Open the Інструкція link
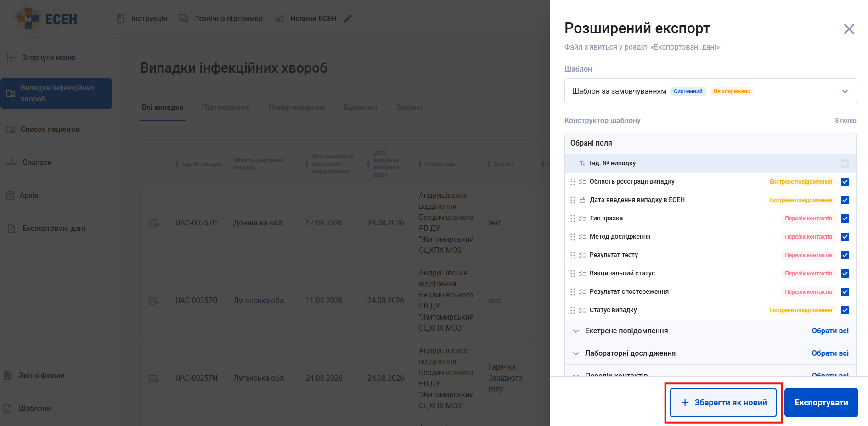 pos(149,19)
